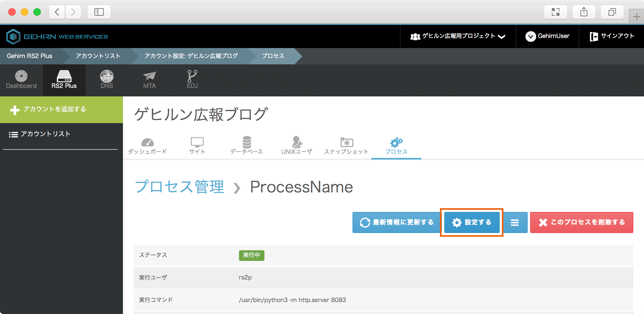Open the UNIXユーザ tab icon
Screen dimensions: 644x314
(x=297, y=142)
